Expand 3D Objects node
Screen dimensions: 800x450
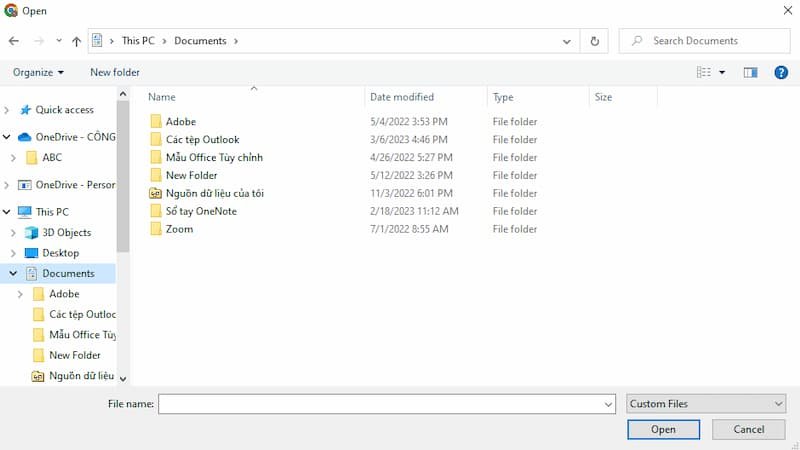pyautogui.click(x=13, y=233)
